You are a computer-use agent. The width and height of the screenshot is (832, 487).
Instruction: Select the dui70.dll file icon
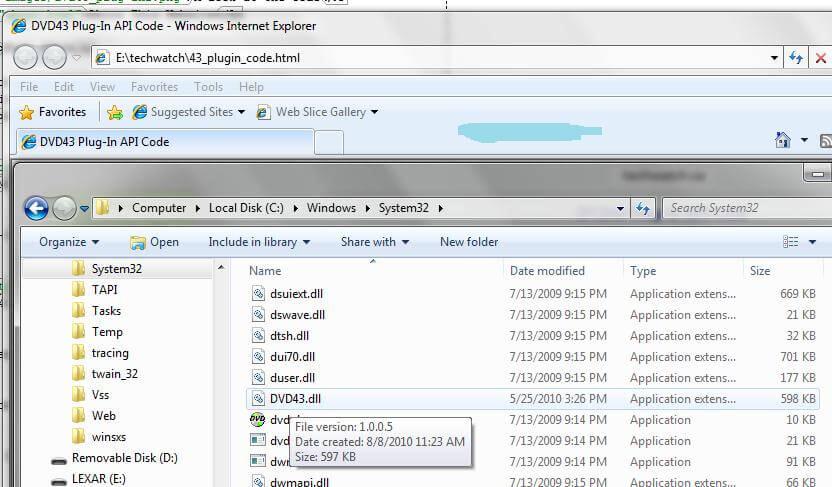258,356
